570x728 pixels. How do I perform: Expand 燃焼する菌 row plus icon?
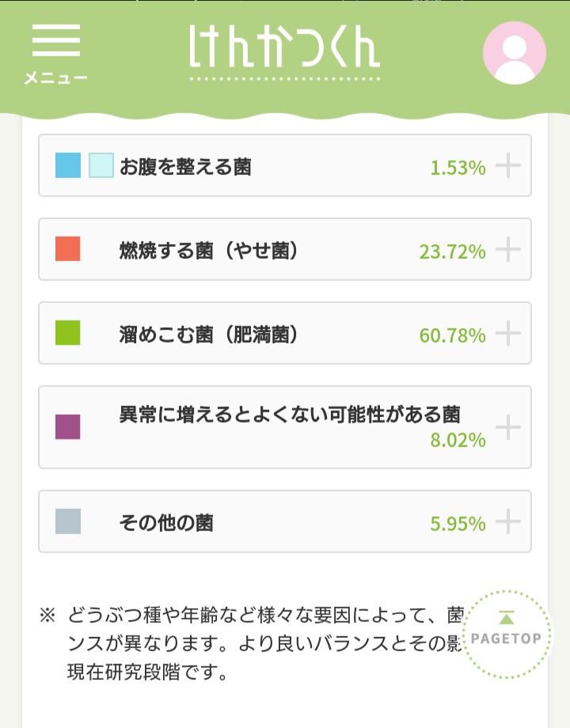(507, 250)
